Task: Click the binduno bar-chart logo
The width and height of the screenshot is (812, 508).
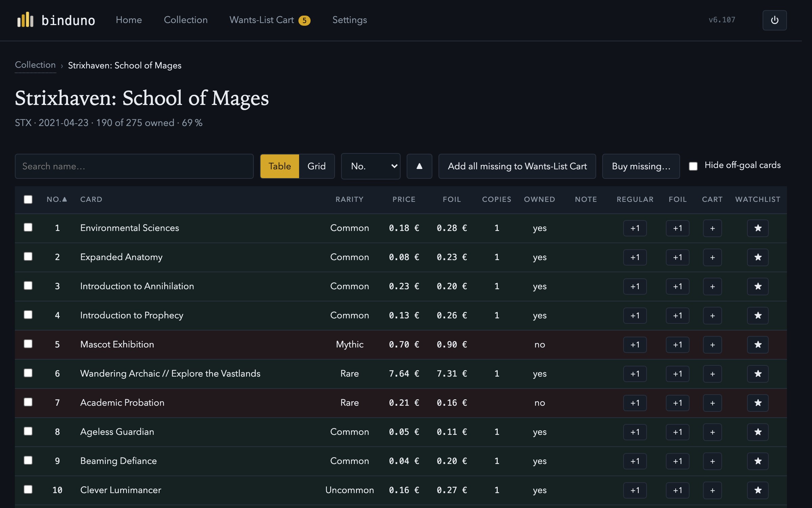Action: pyautogui.click(x=25, y=20)
